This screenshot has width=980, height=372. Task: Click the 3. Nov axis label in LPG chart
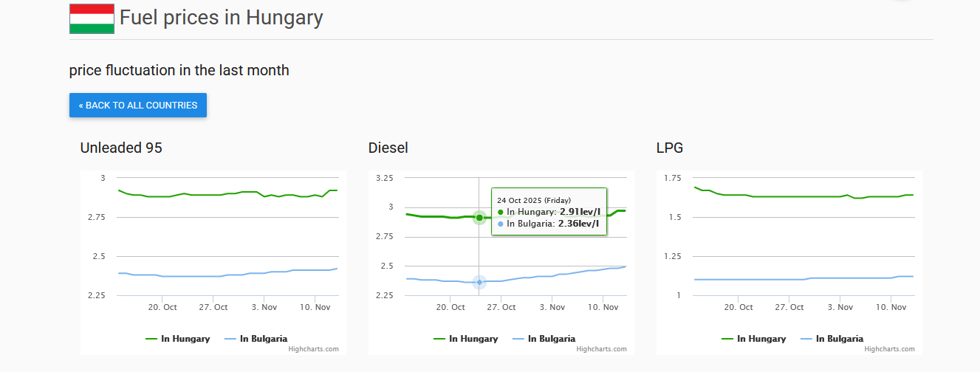coord(840,307)
